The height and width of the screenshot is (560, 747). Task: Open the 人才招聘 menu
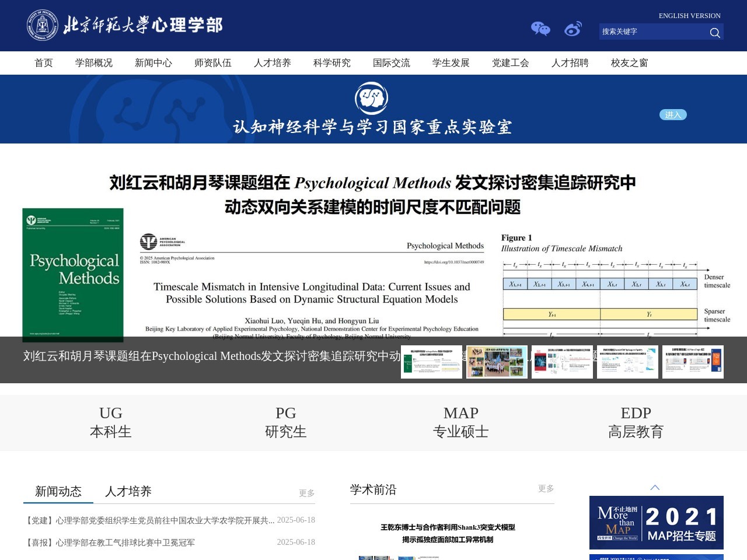click(x=570, y=63)
